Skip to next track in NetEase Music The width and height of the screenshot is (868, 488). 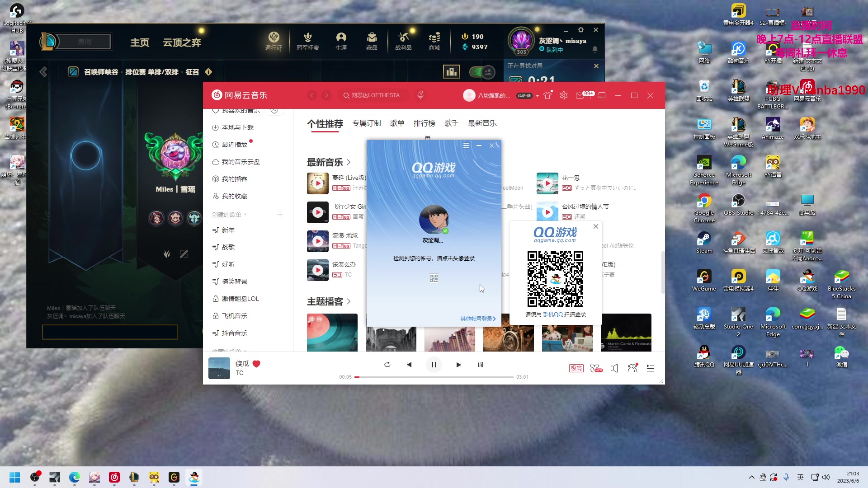click(458, 365)
